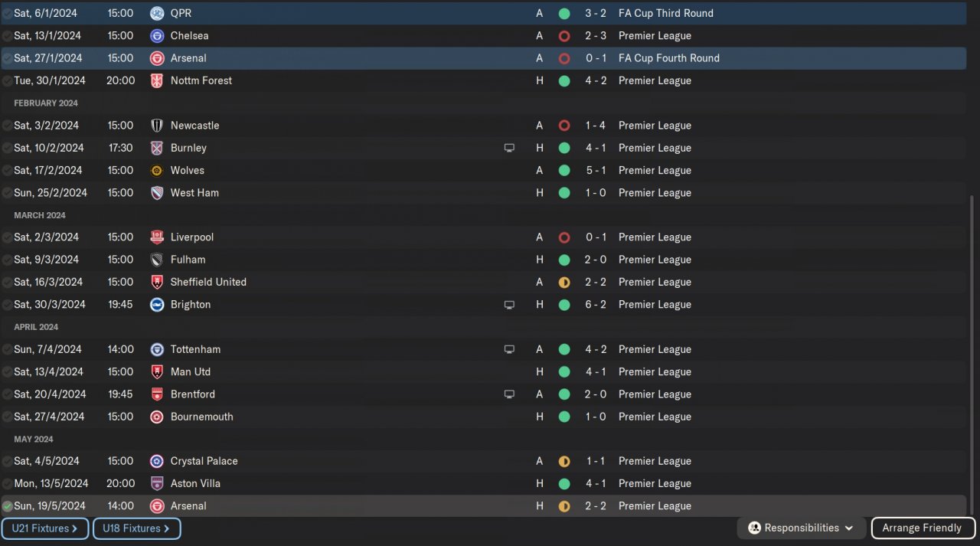
Task: Click the Tottenham club badge
Action: (x=157, y=349)
